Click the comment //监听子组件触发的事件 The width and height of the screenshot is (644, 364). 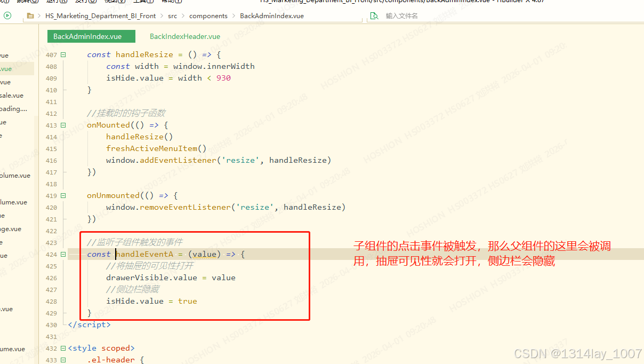tap(134, 242)
